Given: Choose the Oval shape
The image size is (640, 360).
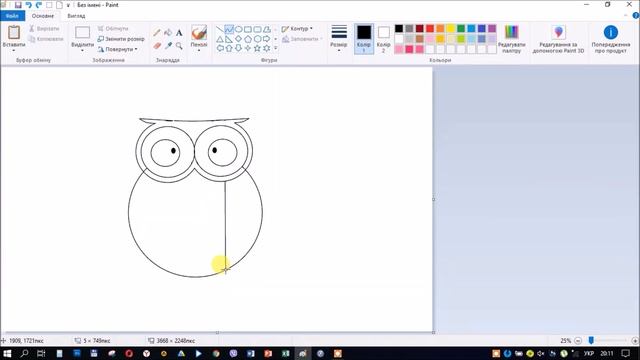Looking at the screenshot, I should [x=238, y=29].
